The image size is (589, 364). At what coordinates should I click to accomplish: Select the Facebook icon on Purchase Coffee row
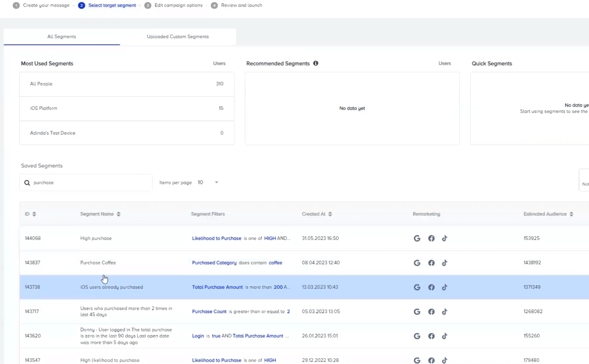[x=431, y=263]
